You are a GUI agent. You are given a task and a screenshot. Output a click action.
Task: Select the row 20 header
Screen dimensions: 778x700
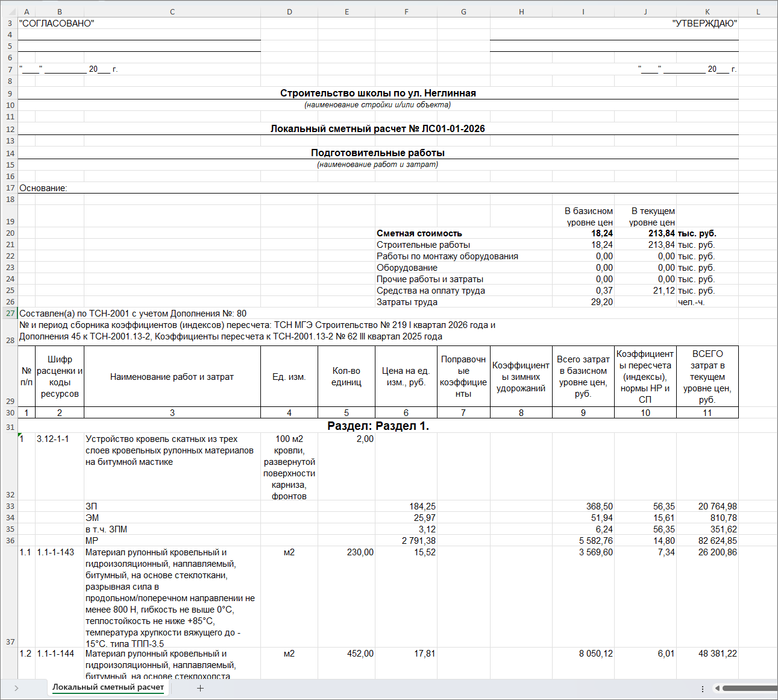pos(10,233)
